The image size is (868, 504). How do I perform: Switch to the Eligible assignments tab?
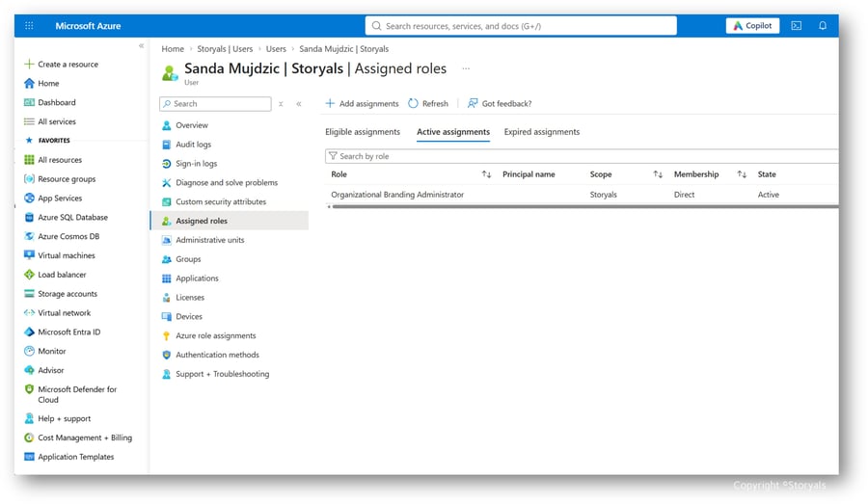(x=363, y=132)
